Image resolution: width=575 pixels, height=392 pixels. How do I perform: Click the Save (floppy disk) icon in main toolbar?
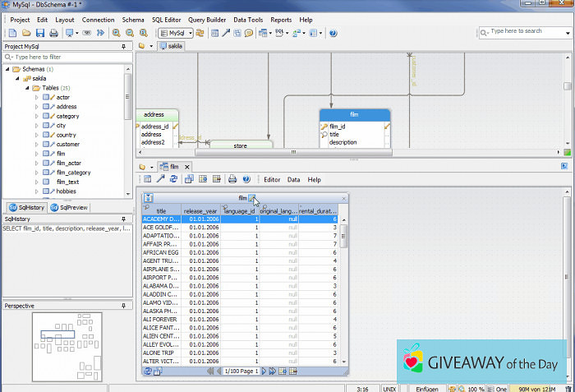tap(40, 34)
